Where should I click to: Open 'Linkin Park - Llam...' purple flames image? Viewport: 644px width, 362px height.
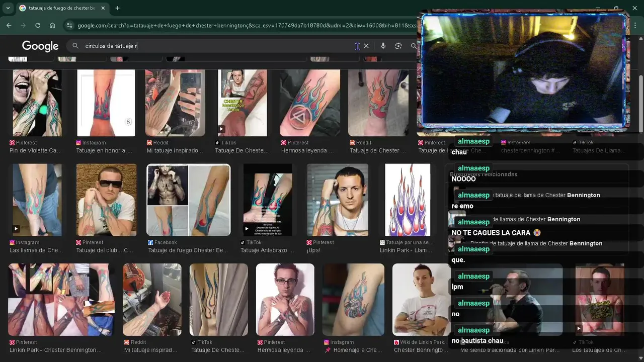[408, 200]
